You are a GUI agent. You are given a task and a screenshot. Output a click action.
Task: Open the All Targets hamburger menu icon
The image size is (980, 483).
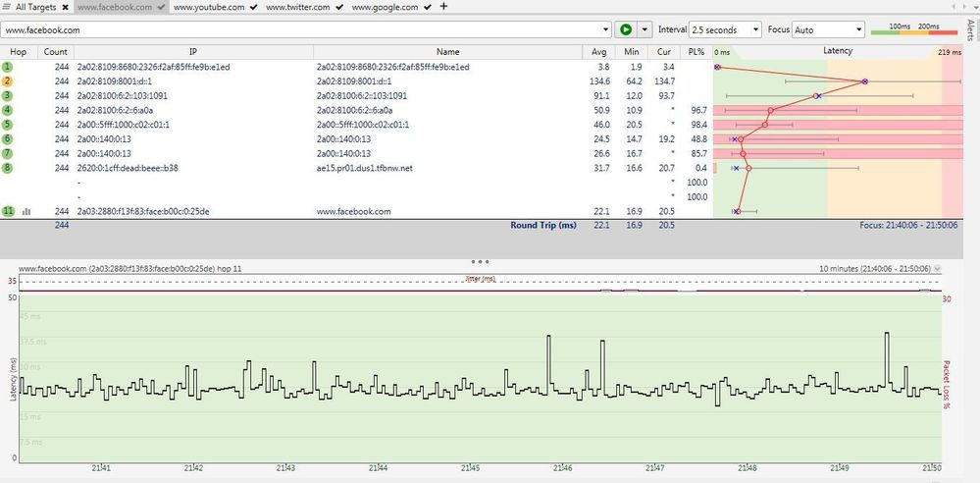[x=6, y=7]
